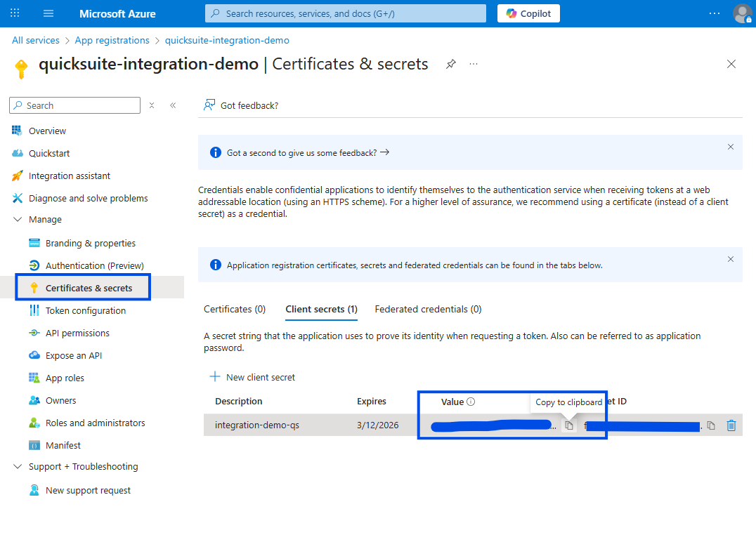Pin this blade with the pin icon
Image resolution: width=756 pixels, height=549 pixels.
(x=451, y=64)
